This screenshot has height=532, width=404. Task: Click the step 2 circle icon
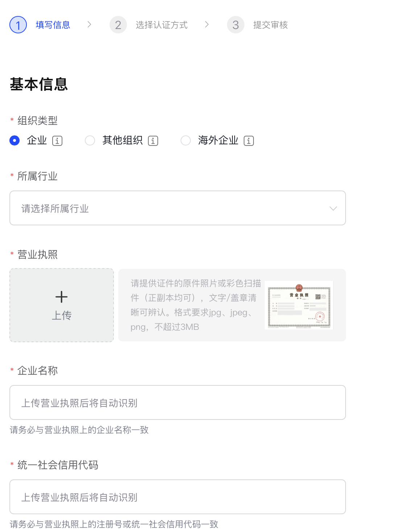pos(118,25)
